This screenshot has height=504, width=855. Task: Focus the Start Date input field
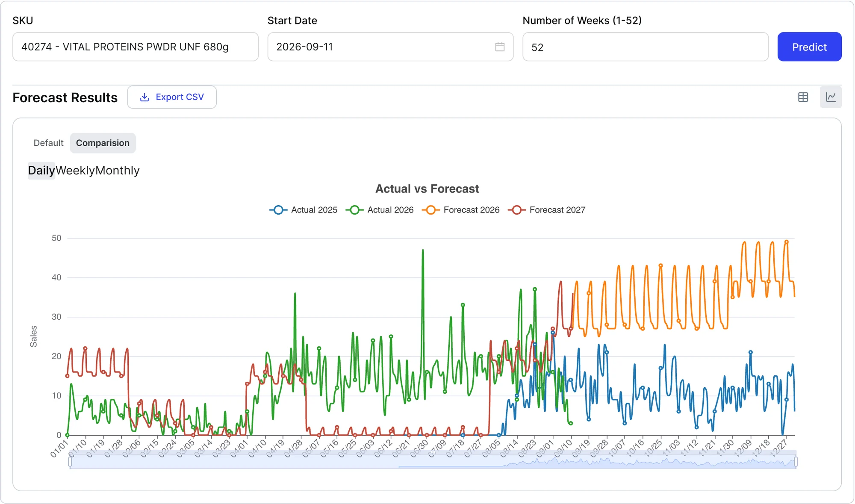390,47
